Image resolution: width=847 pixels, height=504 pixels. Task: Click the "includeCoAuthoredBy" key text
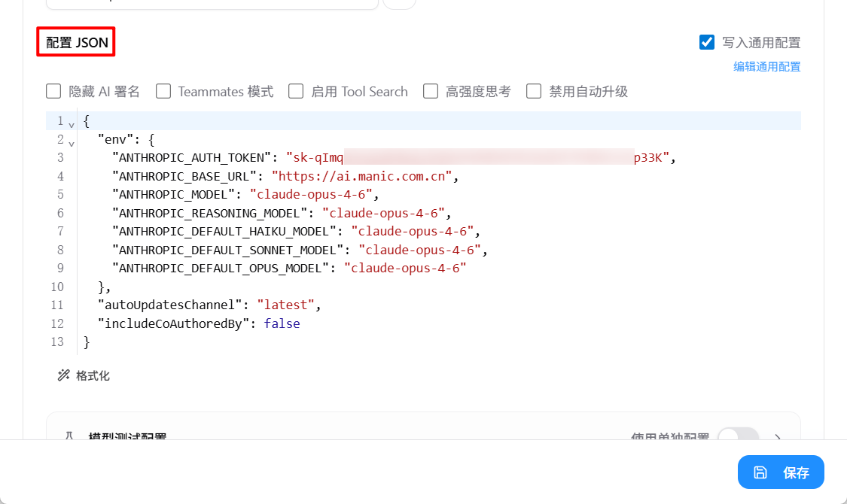pyautogui.click(x=173, y=323)
